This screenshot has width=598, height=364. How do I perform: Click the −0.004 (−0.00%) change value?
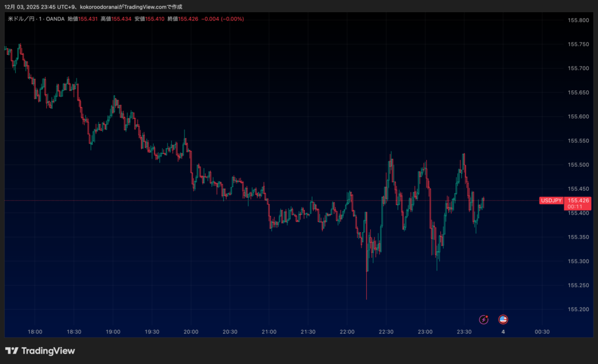click(222, 19)
